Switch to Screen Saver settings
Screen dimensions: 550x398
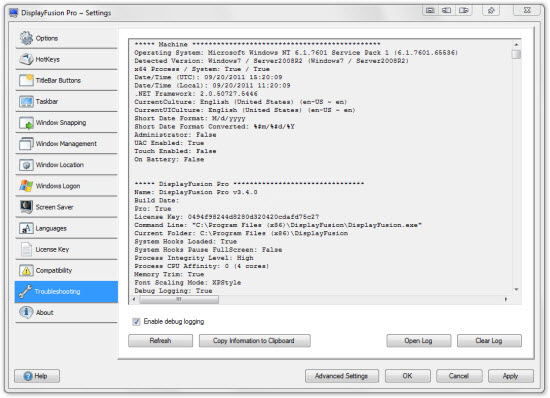(x=66, y=207)
